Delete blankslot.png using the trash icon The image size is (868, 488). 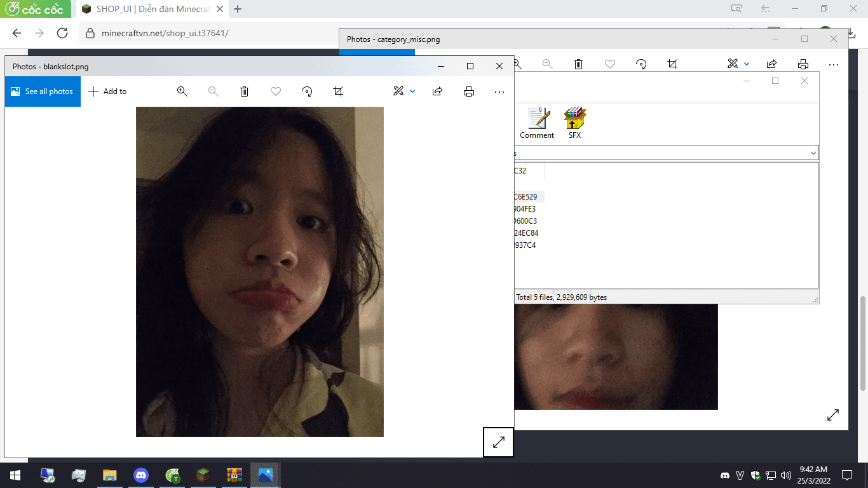click(244, 91)
